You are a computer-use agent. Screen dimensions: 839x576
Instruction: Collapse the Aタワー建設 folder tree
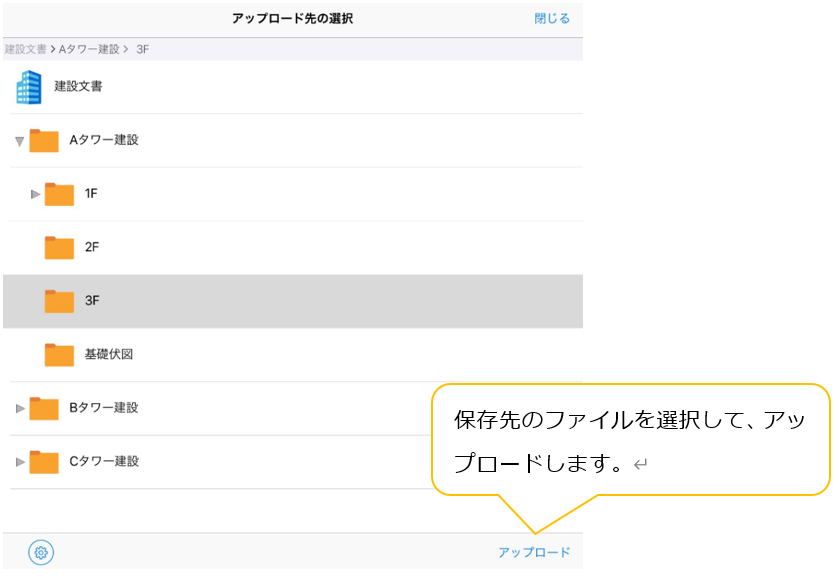tap(19, 141)
